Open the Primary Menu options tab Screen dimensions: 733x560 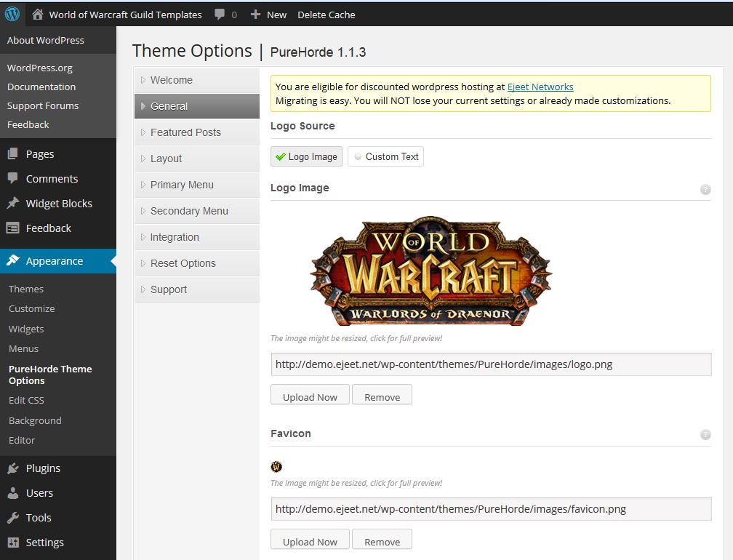197,185
